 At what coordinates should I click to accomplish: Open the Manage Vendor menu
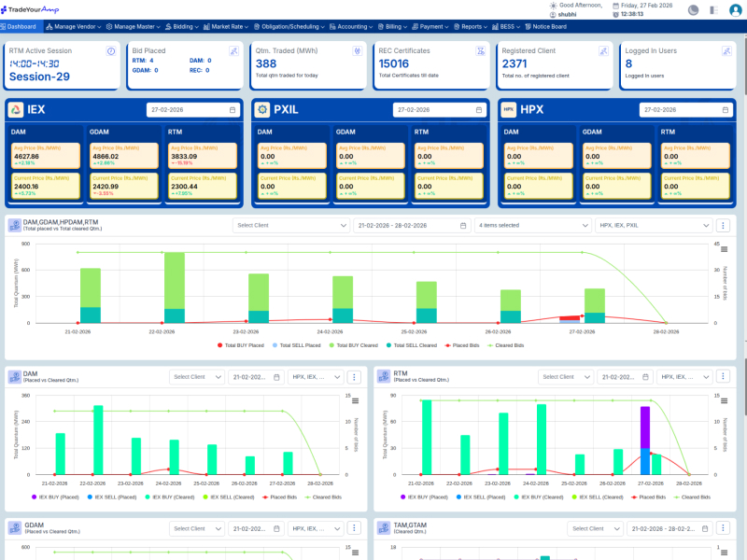coord(74,27)
